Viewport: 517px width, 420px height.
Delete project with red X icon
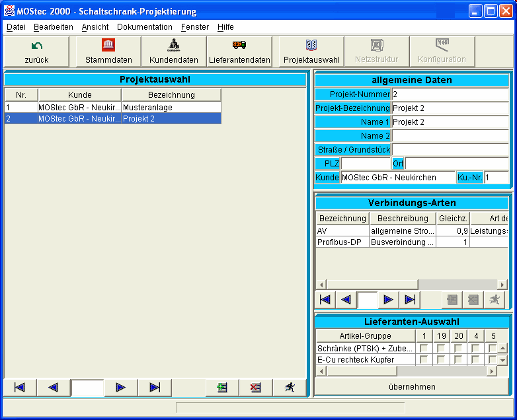point(255,388)
